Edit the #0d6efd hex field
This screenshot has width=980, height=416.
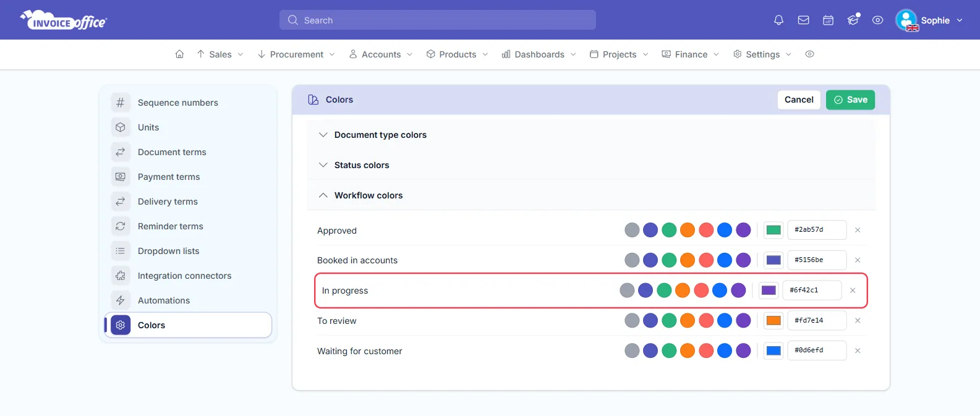817,350
